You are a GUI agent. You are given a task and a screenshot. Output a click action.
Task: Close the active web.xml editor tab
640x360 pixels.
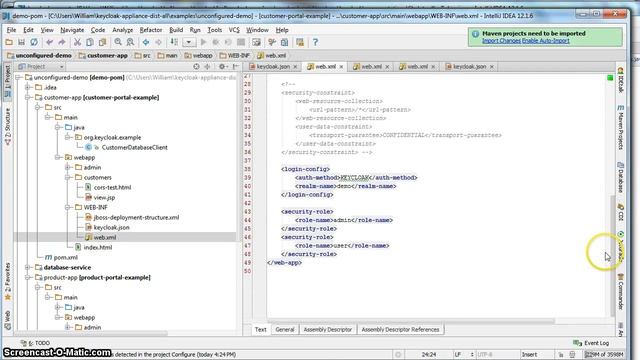pos(341,67)
